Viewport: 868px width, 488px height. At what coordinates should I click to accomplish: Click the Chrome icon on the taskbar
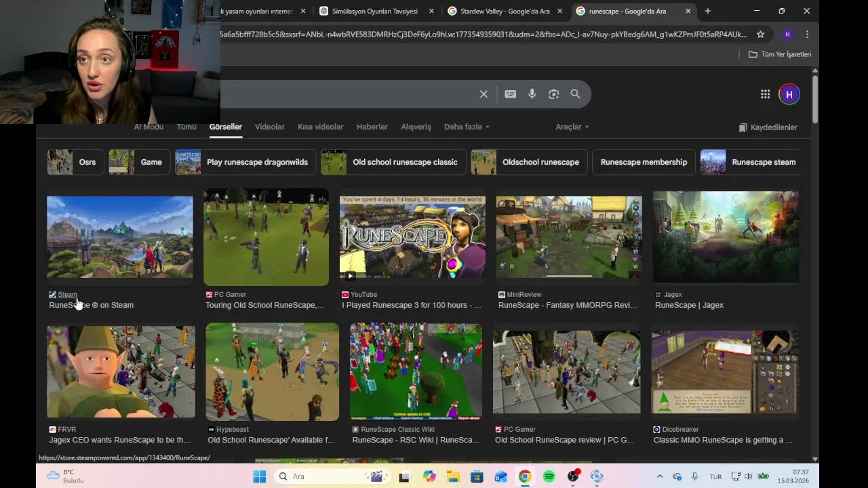tap(525, 476)
